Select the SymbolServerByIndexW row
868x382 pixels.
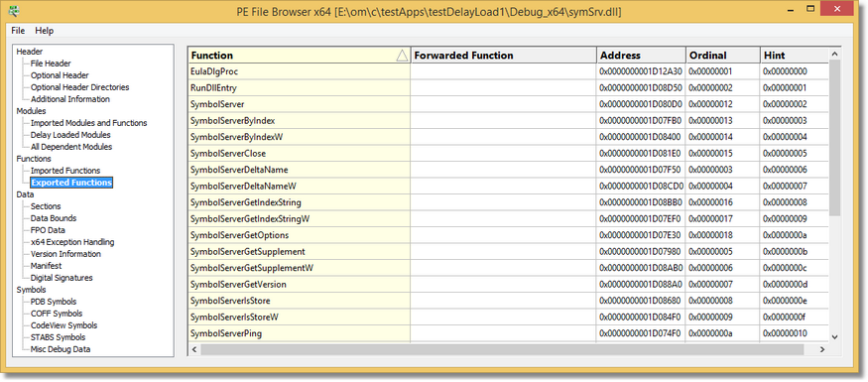pyautogui.click(x=299, y=137)
